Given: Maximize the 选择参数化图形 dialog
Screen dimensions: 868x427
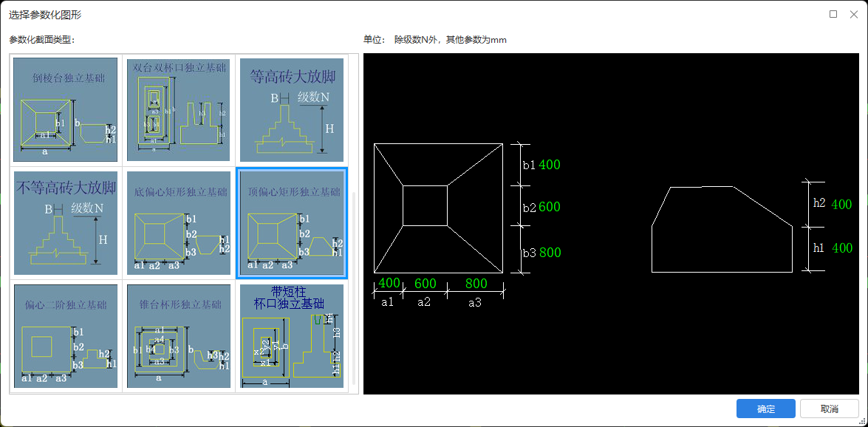Looking at the screenshot, I should [x=833, y=14].
